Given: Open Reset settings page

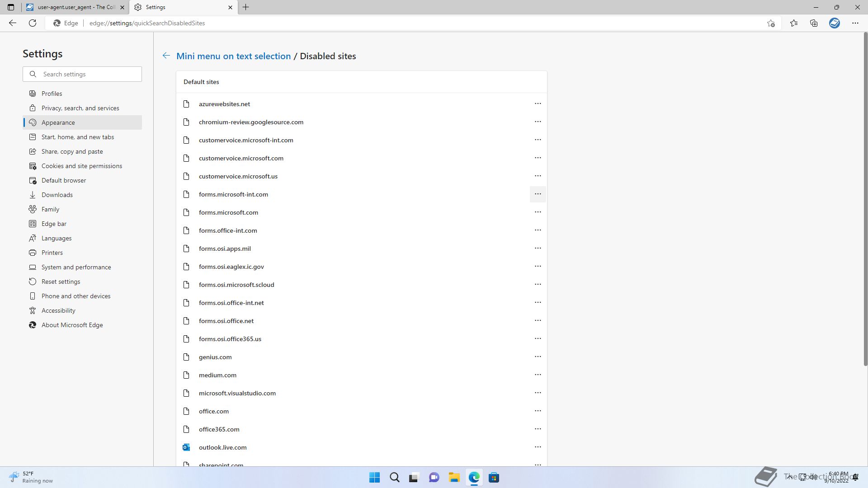Looking at the screenshot, I should tap(82, 282).
